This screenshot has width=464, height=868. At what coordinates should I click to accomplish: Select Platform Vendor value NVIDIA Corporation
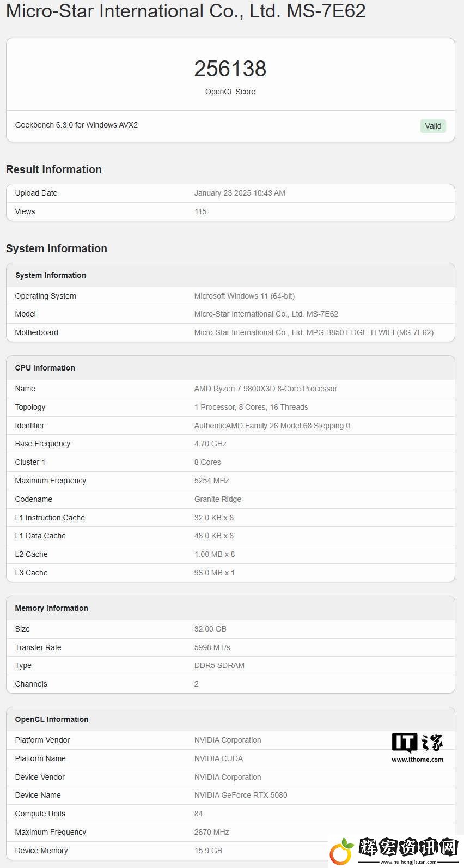pyautogui.click(x=228, y=740)
